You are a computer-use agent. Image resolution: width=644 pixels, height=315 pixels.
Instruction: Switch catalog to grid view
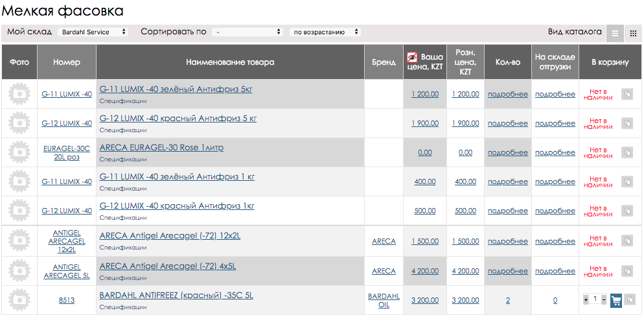[x=633, y=33]
